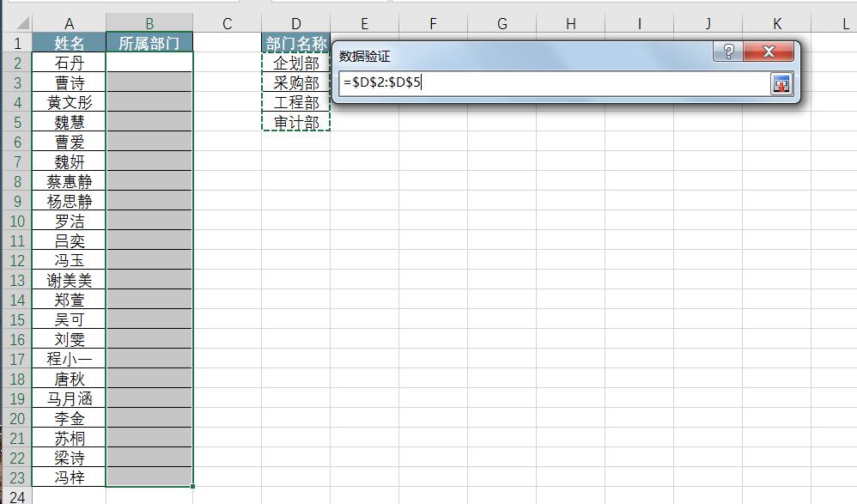
Task: Click the name cell 石丹
Action: tap(69, 63)
